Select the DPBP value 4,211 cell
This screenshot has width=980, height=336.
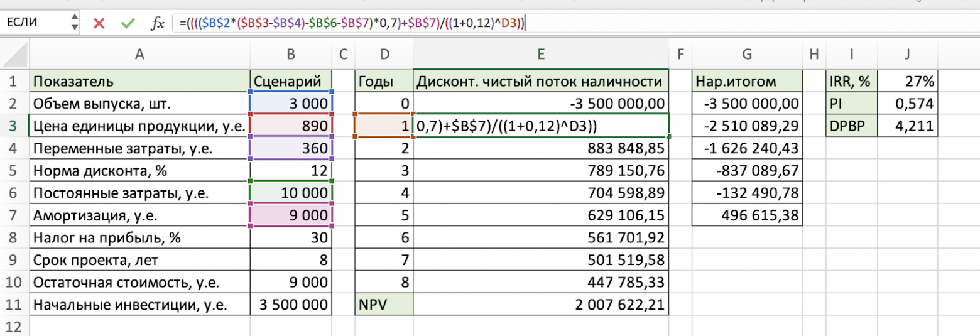908,126
